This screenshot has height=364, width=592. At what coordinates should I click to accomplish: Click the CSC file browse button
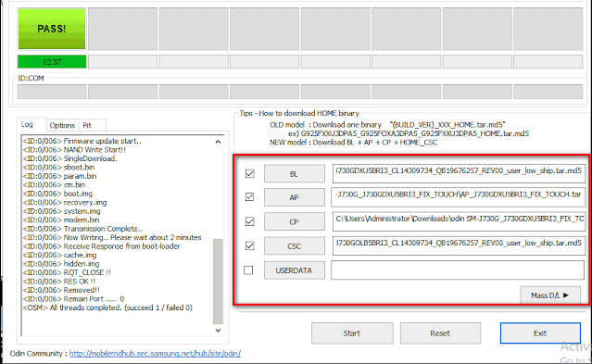[x=294, y=246]
